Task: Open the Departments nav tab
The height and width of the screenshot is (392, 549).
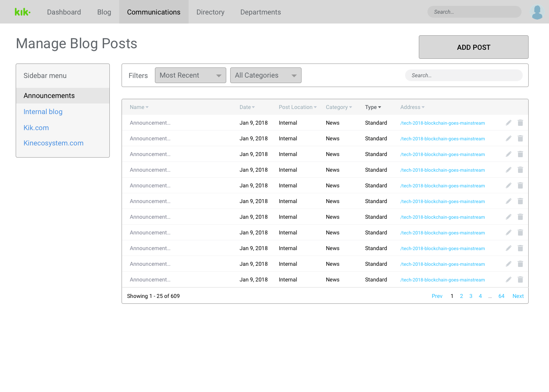Action: click(x=260, y=12)
